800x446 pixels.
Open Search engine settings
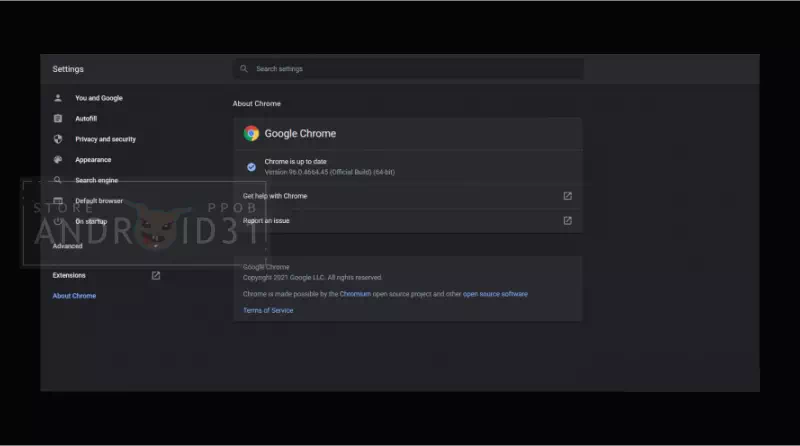(96, 180)
